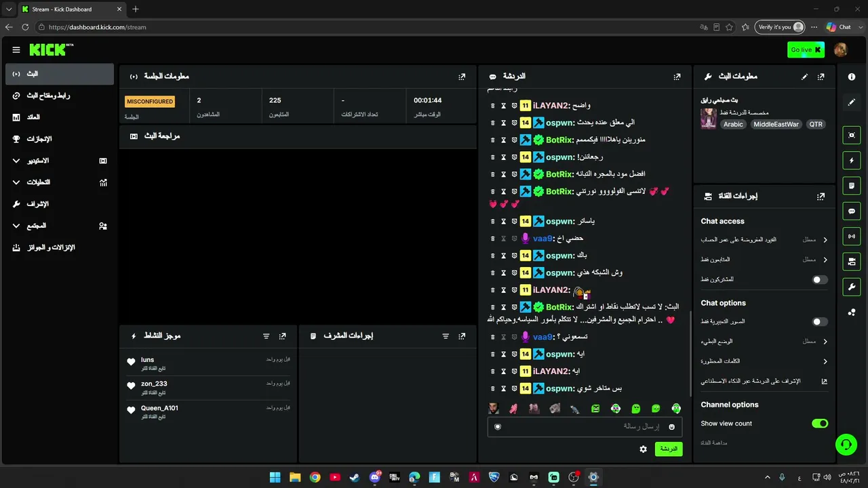Open the profile avatar menu

840,49
